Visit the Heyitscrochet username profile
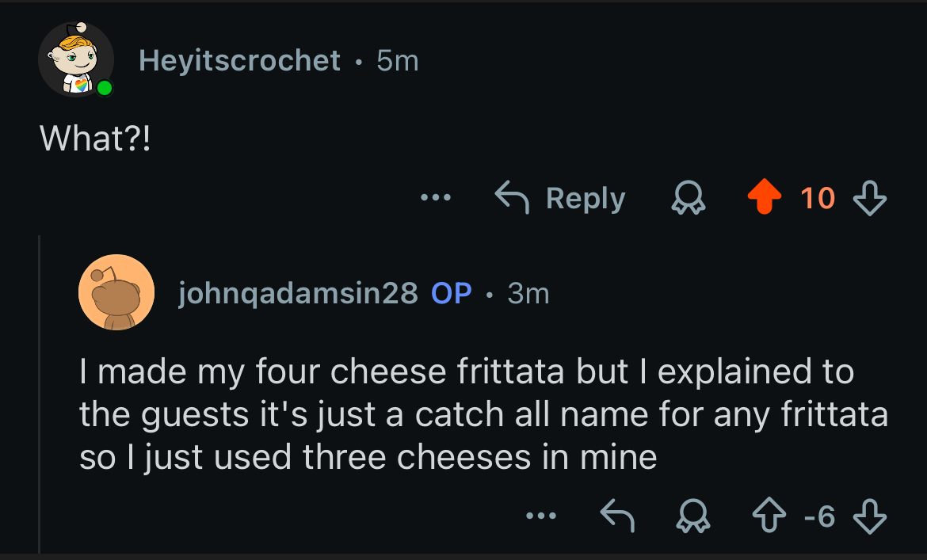 pyautogui.click(x=239, y=60)
